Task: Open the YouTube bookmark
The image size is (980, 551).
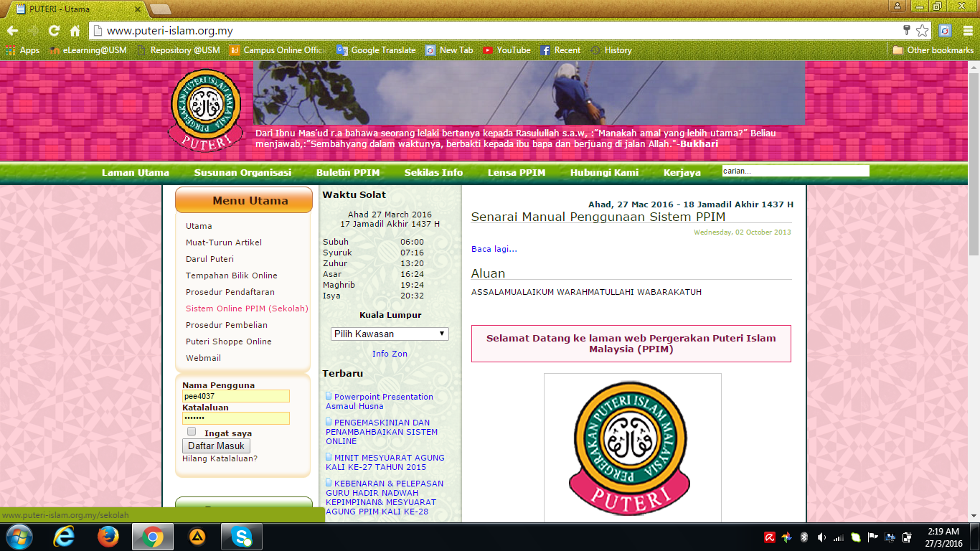Action: tap(507, 50)
